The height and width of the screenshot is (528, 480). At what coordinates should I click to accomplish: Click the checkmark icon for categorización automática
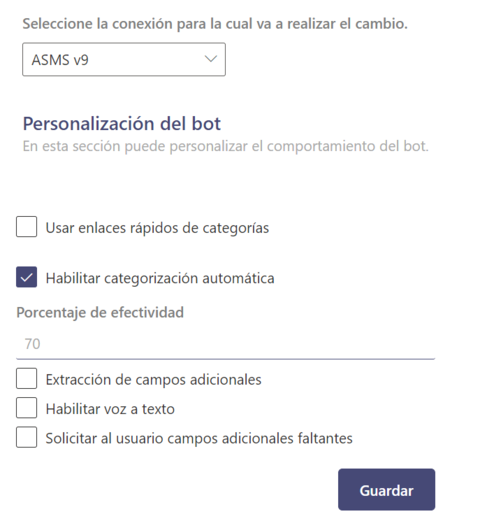26,277
